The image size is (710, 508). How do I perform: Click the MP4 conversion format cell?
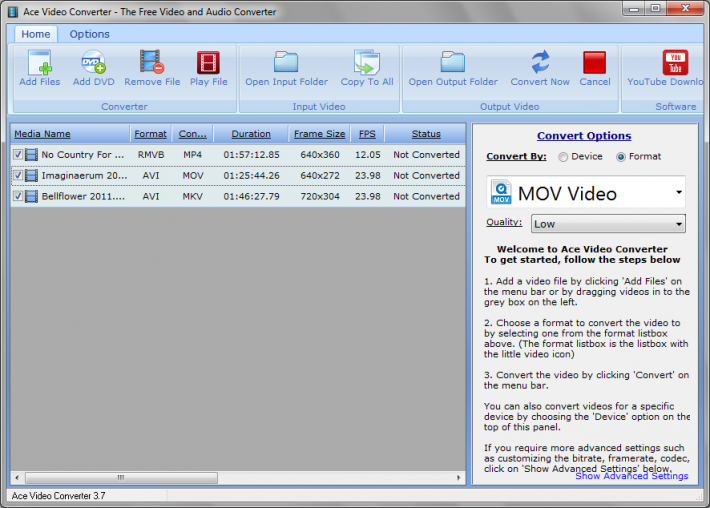click(x=192, y=155)
